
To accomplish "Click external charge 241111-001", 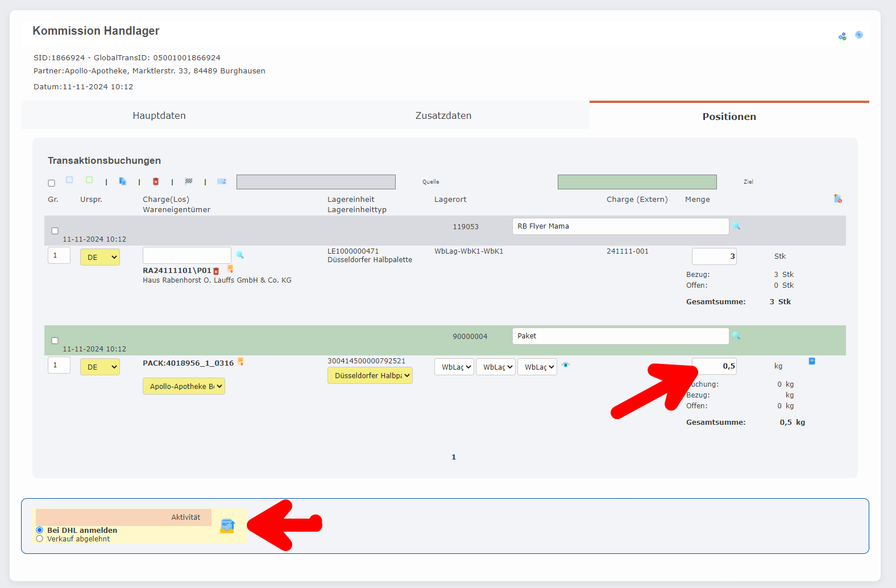I will [x=628, y=251].
